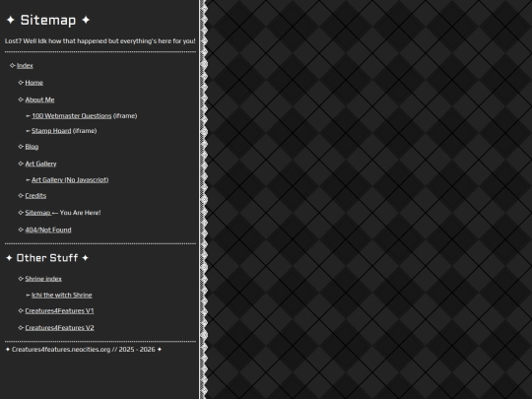View the Credits page link

pos(35,195)
